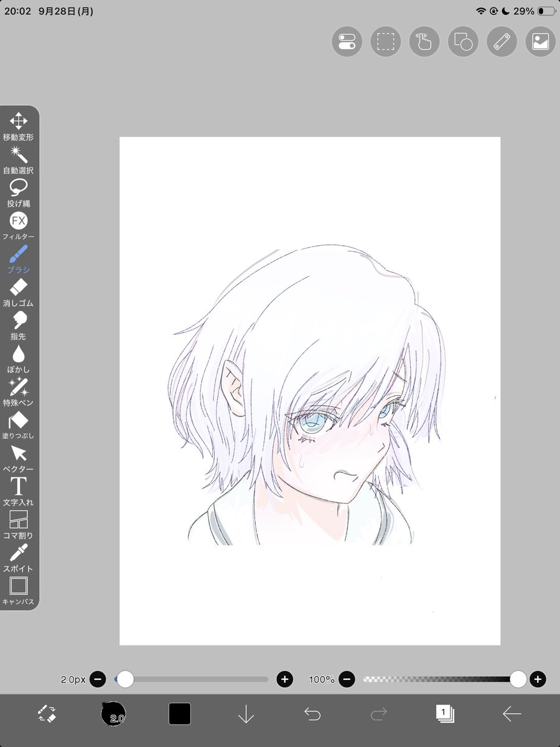Tap the battery indicator in status bar

point(548,11)
